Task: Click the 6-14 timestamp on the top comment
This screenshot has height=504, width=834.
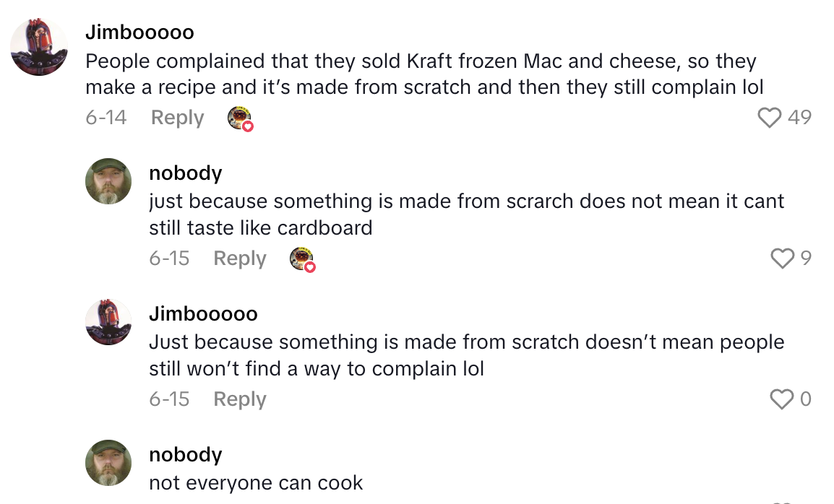Action: [x=106, y=117]
